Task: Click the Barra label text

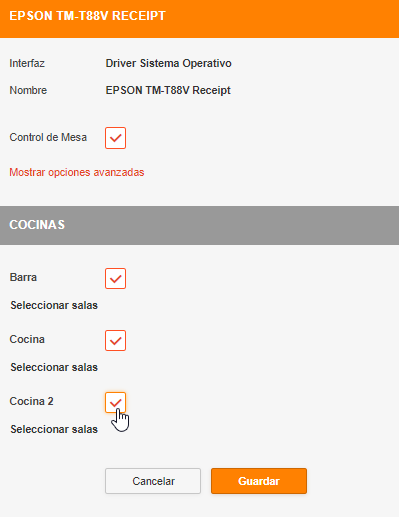Action: coord(23,277)
